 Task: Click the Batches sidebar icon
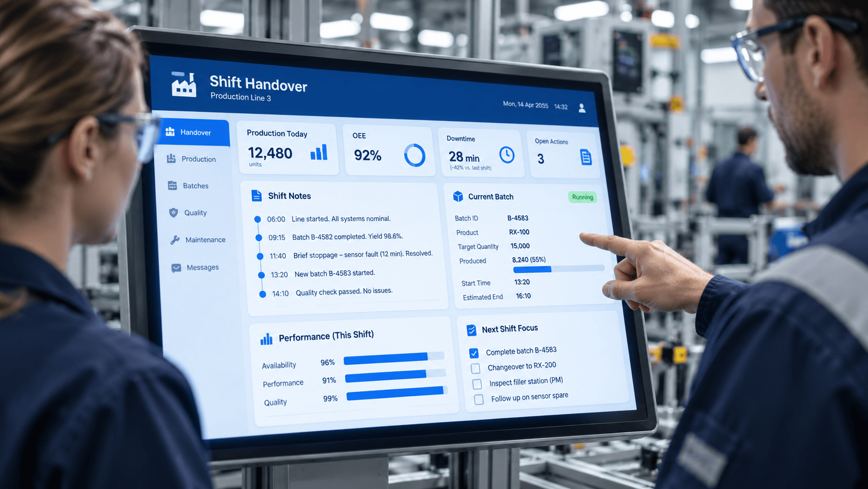click(172, 186)
